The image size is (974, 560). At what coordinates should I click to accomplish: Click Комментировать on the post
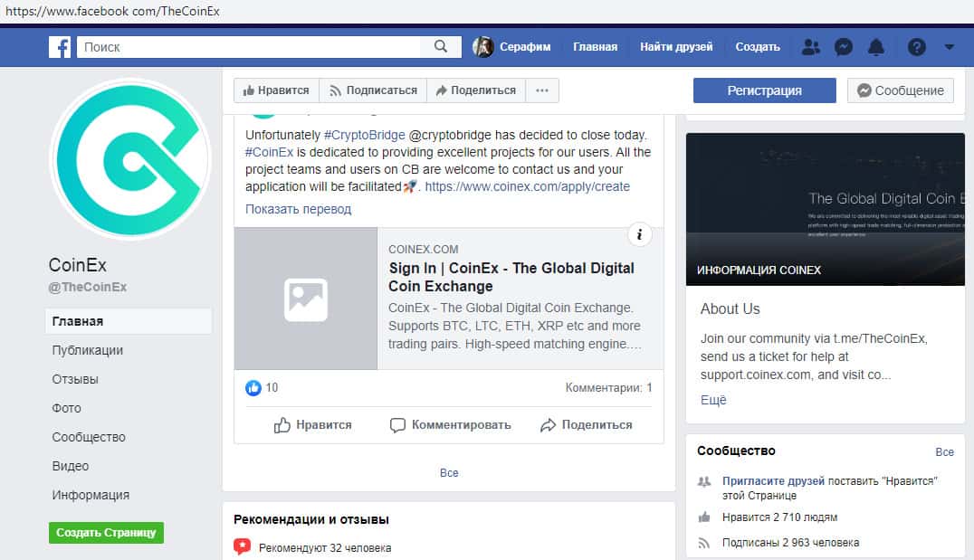(451, 424)
